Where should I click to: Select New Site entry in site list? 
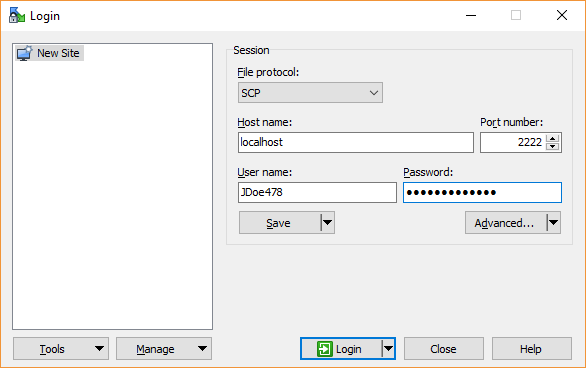(49, 53)
